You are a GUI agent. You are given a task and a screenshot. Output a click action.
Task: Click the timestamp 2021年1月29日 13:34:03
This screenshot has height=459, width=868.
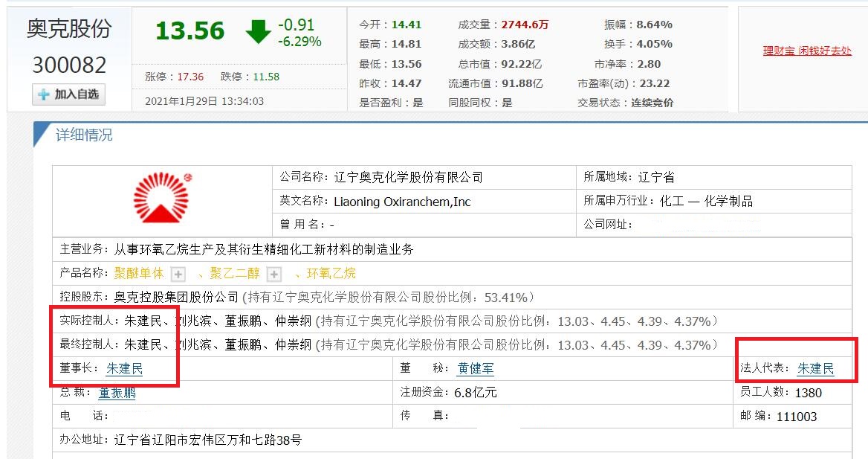tap(204, 101)
